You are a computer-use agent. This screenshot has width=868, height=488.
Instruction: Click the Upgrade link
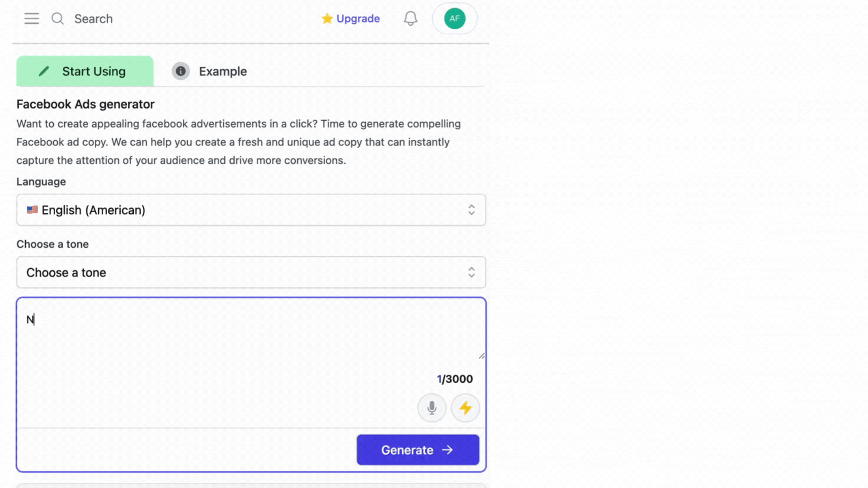click(x=358, y=19)
